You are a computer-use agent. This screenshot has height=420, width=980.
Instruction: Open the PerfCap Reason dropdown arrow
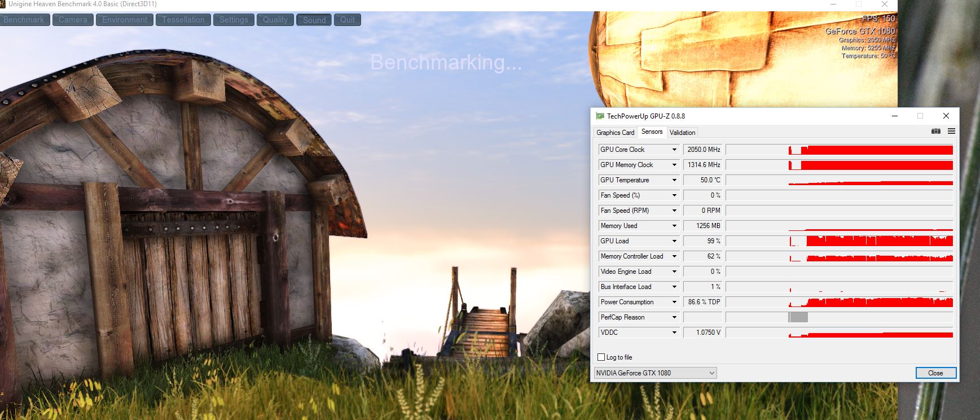[674, 317]
